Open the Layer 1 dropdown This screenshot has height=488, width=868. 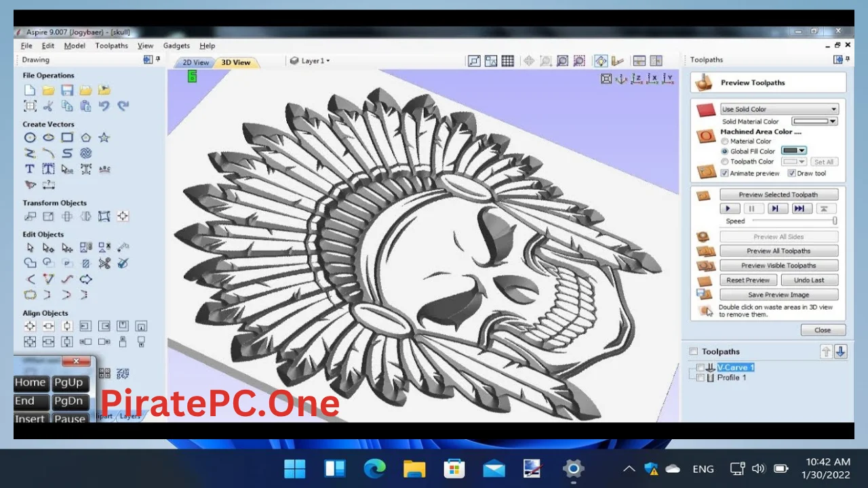click(310, 61)
